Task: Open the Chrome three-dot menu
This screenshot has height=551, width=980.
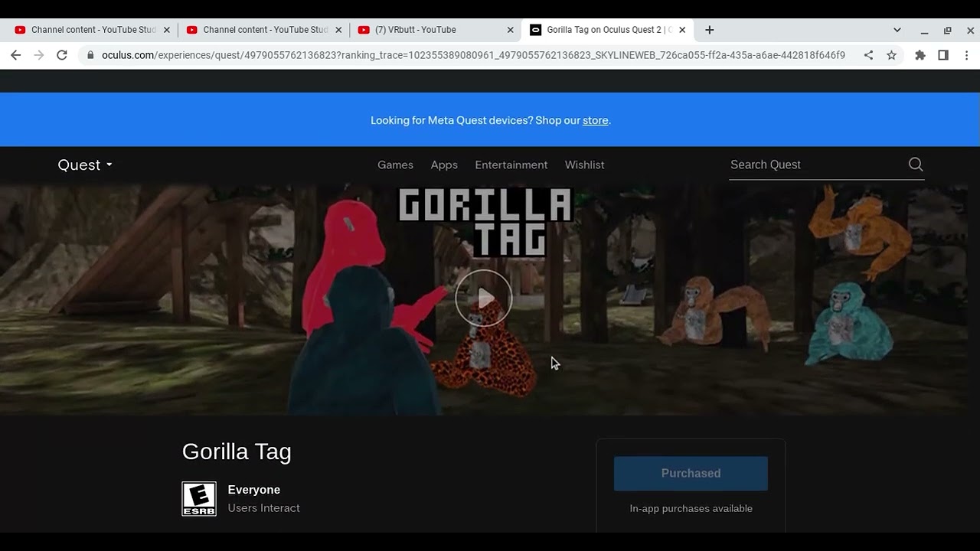Action: 966,55
